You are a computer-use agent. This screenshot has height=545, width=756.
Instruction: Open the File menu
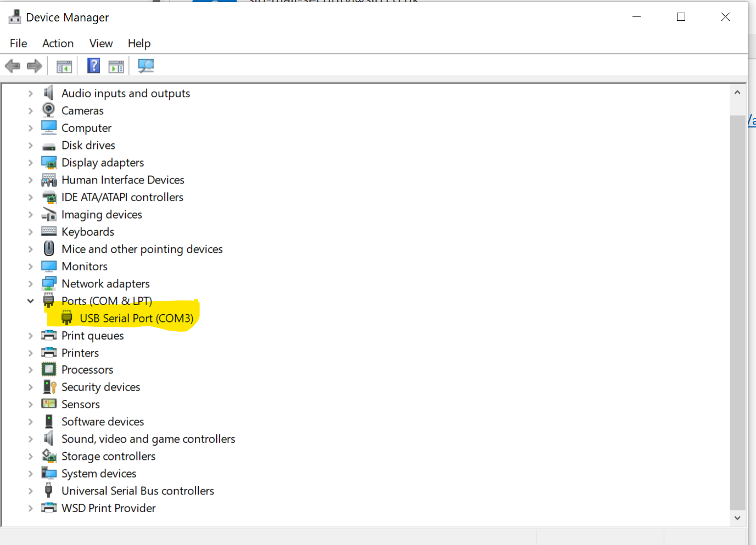[18, 43]
